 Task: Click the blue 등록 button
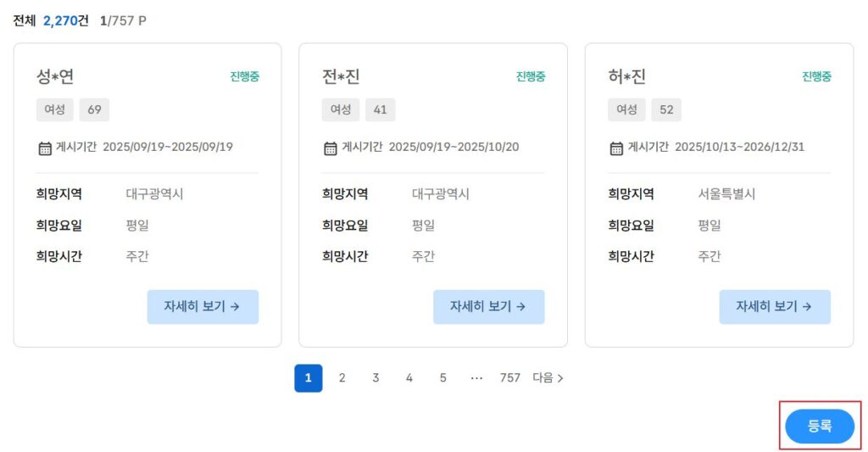(820, 426)
